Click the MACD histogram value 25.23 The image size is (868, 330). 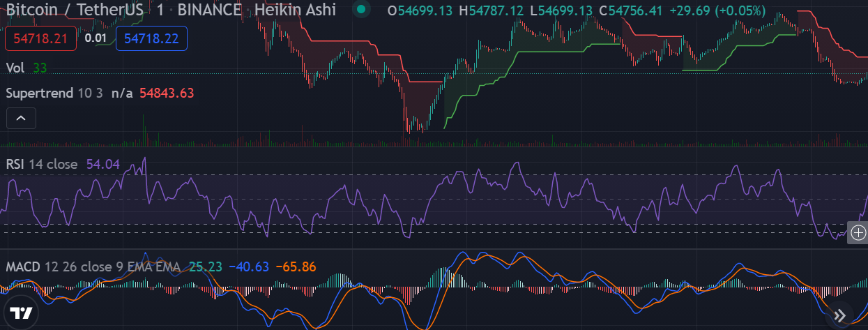(204, 267)
